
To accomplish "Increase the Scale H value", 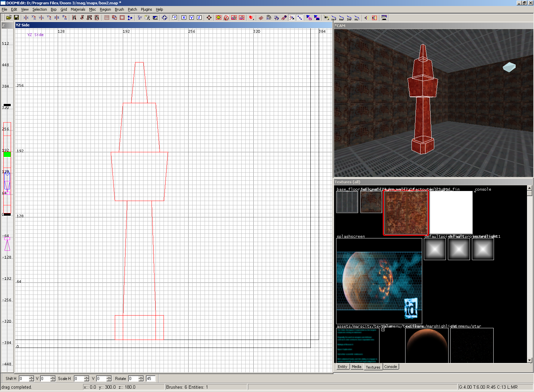I will tap(86, 377).
